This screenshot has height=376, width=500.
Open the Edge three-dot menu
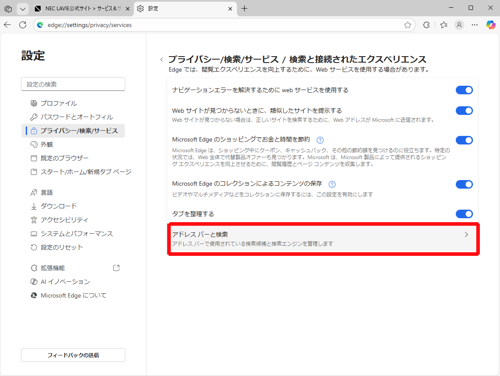pyautogui.click(x=475, y=25)
